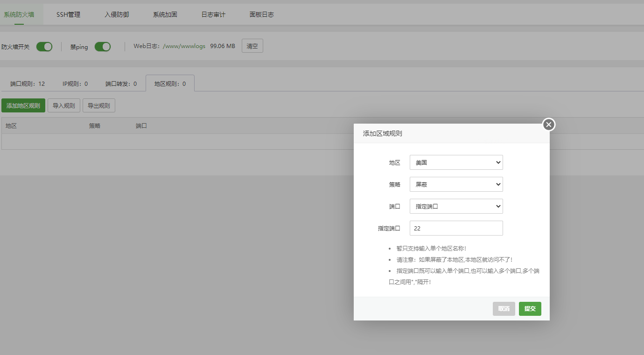644x355 pixels.
Task: Select the 端口规则: 12 tab
Action: pyautogui.click(x=28, y=84)
